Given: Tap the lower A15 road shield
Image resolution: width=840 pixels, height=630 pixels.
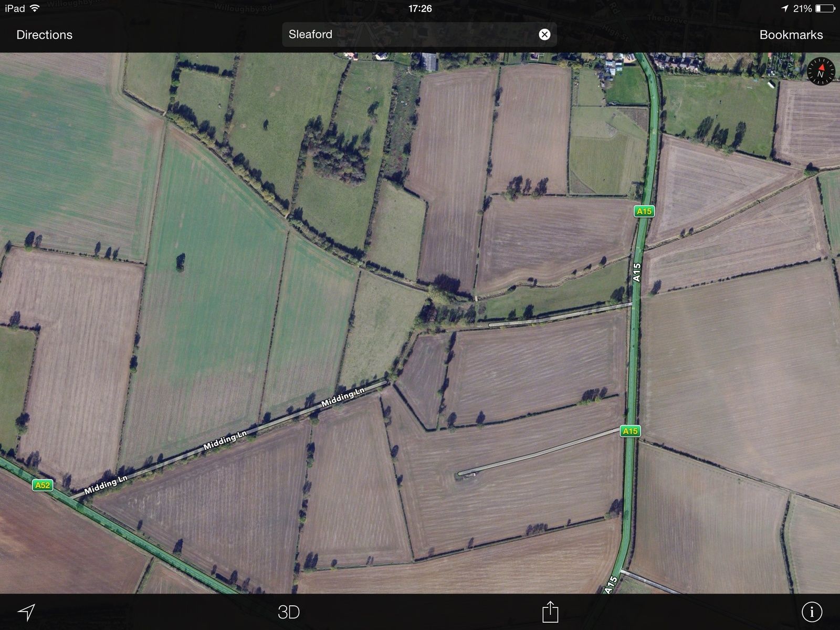Looking at the screenshot, I should 630,431.
